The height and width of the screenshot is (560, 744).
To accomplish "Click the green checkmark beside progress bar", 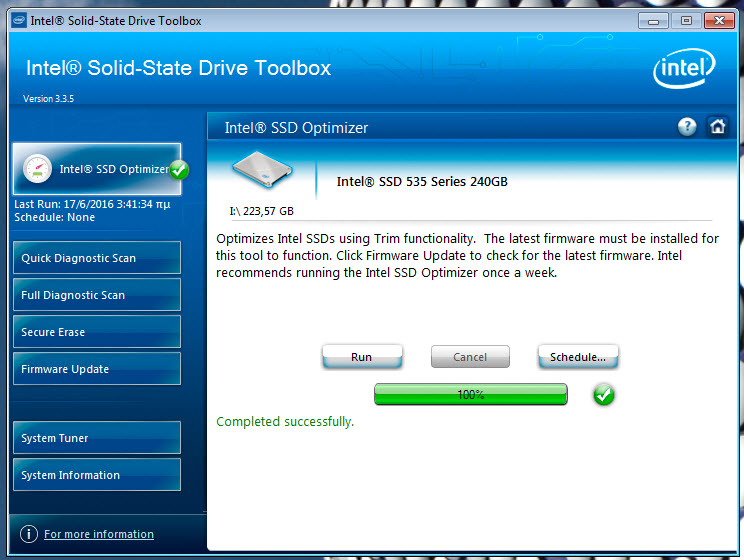I will coord(604,395).
